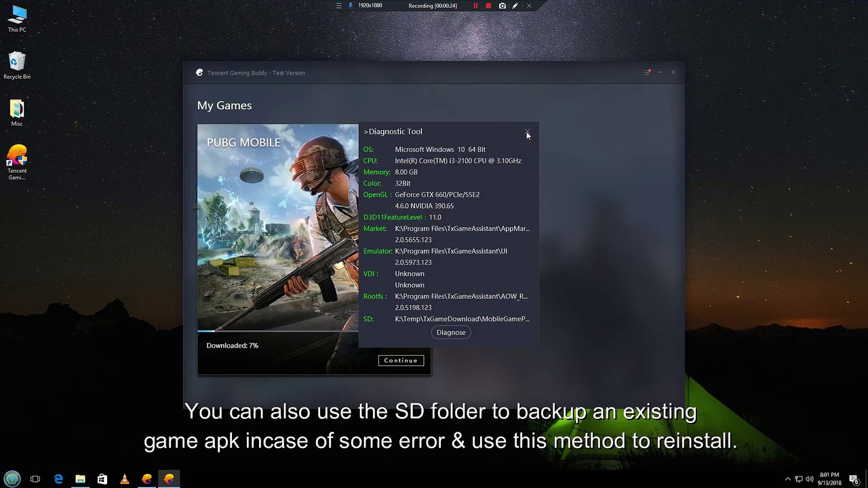Stop the screen recording

coord(488,5)
